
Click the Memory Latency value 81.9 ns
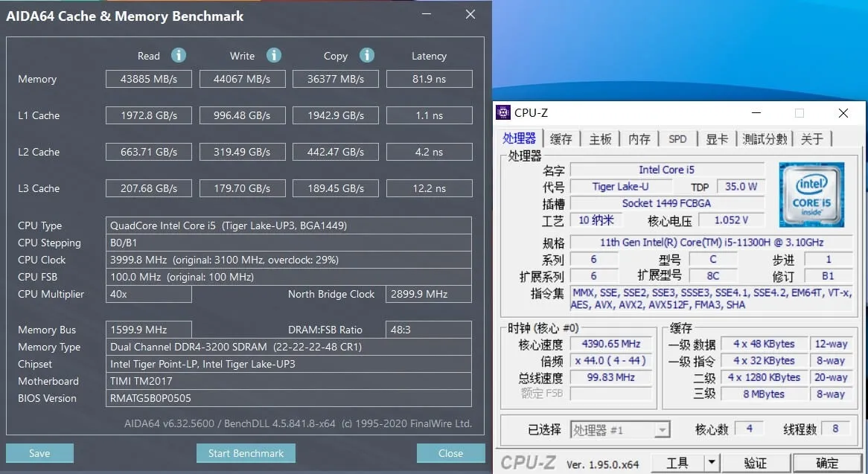click(x=429, y=79)
